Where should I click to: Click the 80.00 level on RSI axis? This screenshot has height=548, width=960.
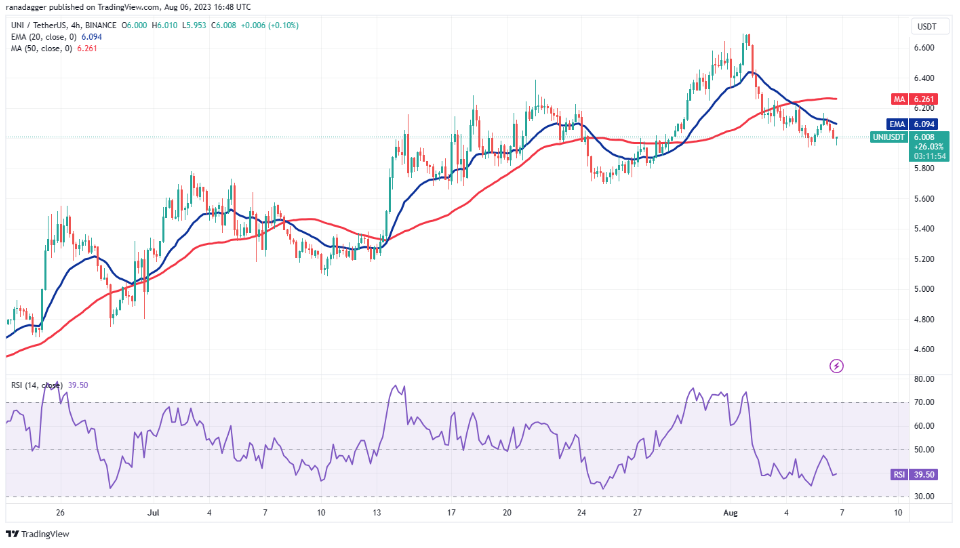pos(923,380)
